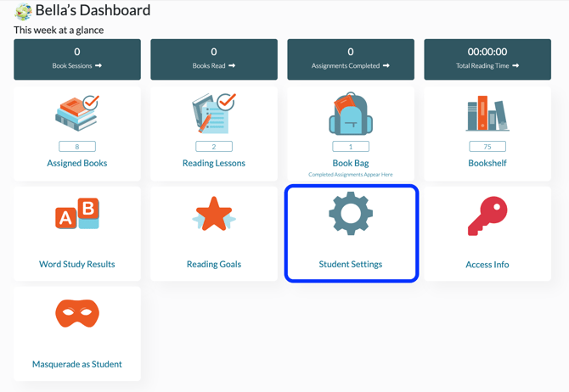Open the Access Info red key icon
The height and width of the screenshot is (392, 569).
[487, 216]
